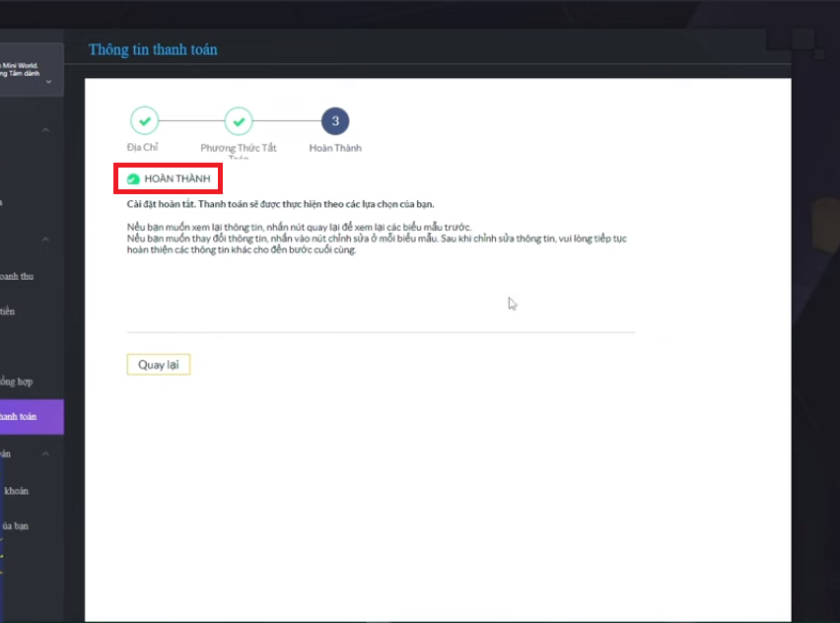This screenshot has height=623, width=840.
Task: Click the HOÀN THÀNH status heading text
Action: [x=177, y=178]
